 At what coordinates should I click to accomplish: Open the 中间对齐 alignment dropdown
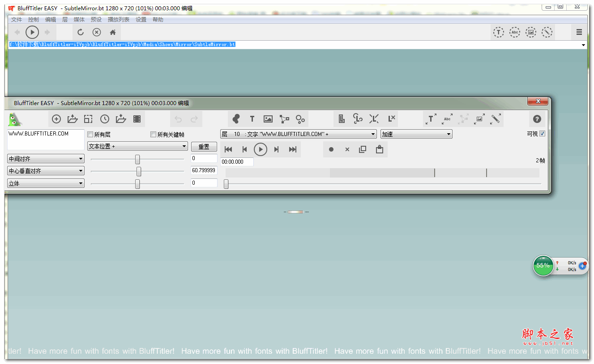(46, 159)
